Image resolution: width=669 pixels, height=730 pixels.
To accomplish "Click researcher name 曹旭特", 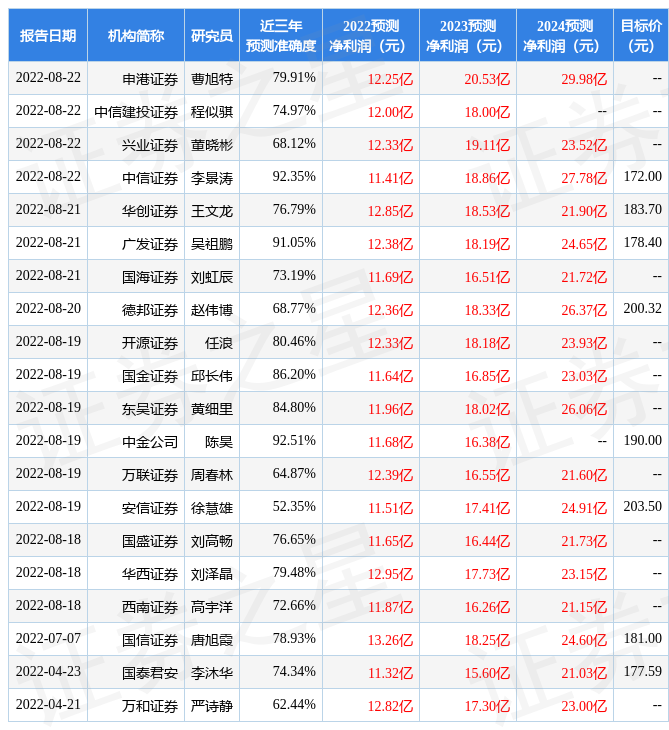I will 212,79.
